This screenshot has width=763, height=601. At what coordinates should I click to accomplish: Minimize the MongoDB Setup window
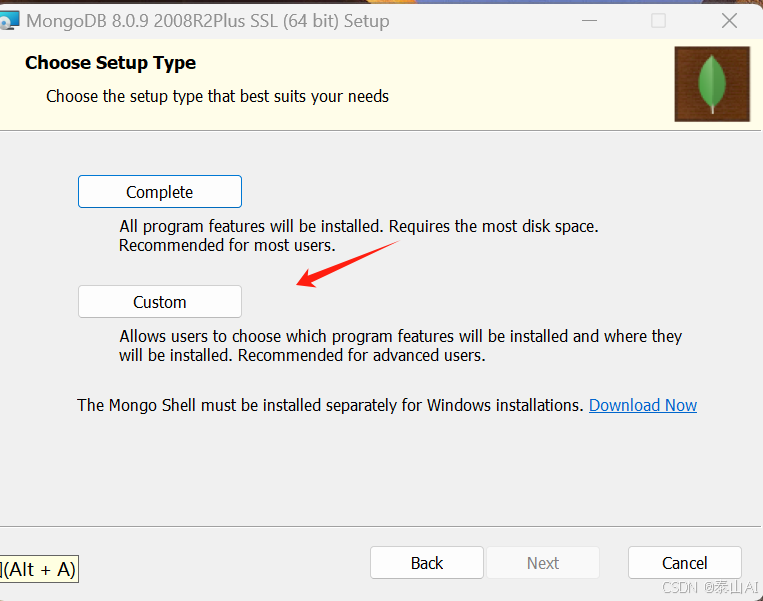click(589, 20)
